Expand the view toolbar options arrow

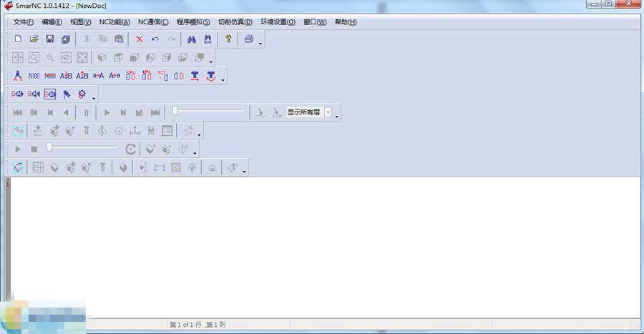[211, 61]
